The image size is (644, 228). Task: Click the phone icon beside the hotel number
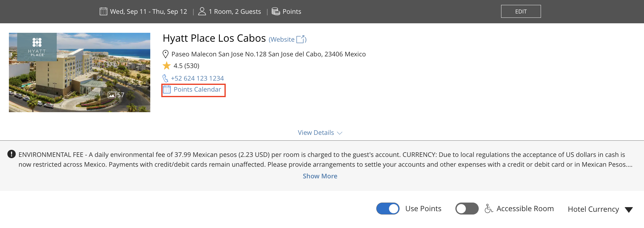pyautogui.click(x=166, y=78)
